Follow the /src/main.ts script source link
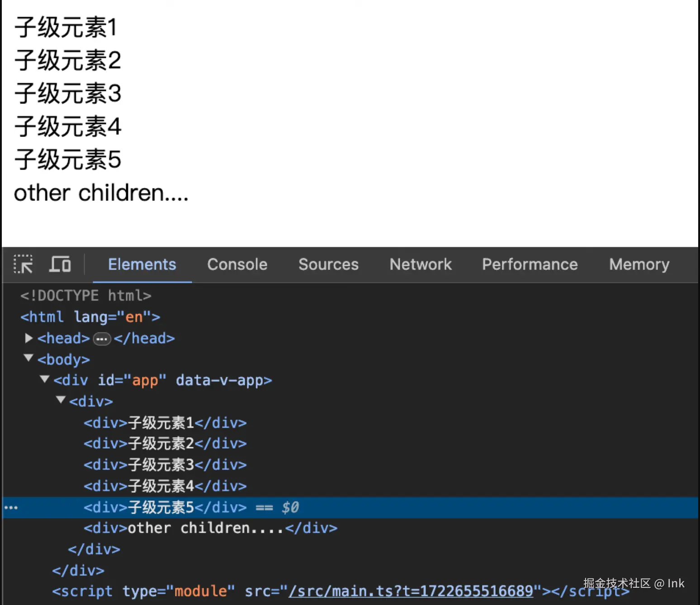This screenshot has height=605, width=700. coord(411,591)
